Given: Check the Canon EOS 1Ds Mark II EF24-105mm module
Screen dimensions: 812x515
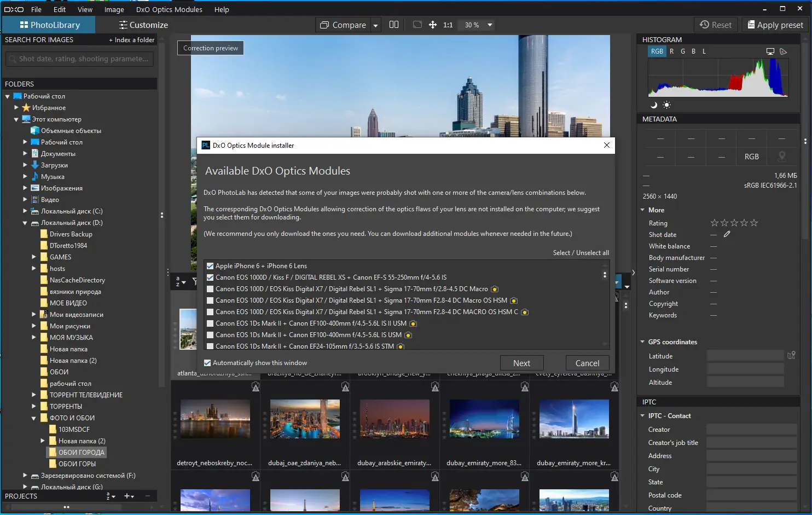Looking at the screenshot, I should click(210, 346).
